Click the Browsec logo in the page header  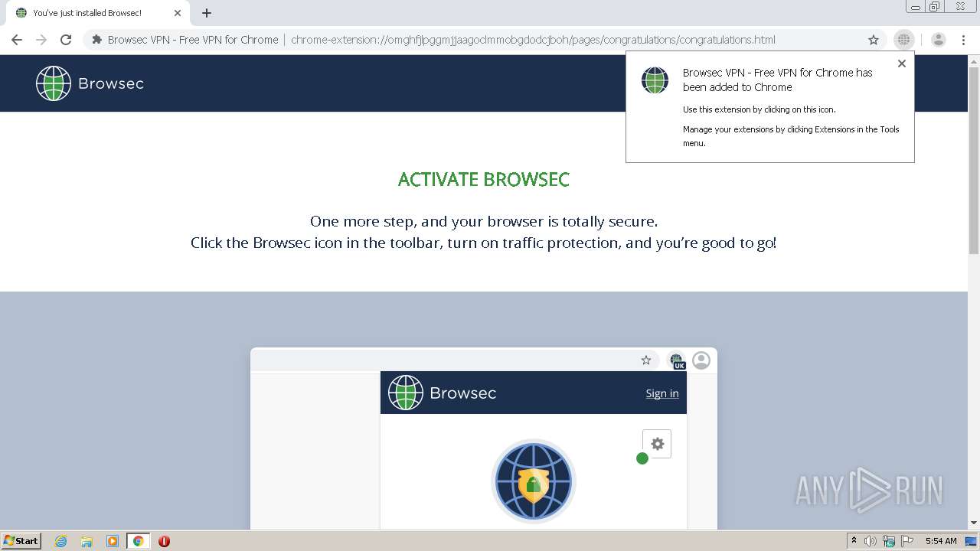click(x=90, y=83)
